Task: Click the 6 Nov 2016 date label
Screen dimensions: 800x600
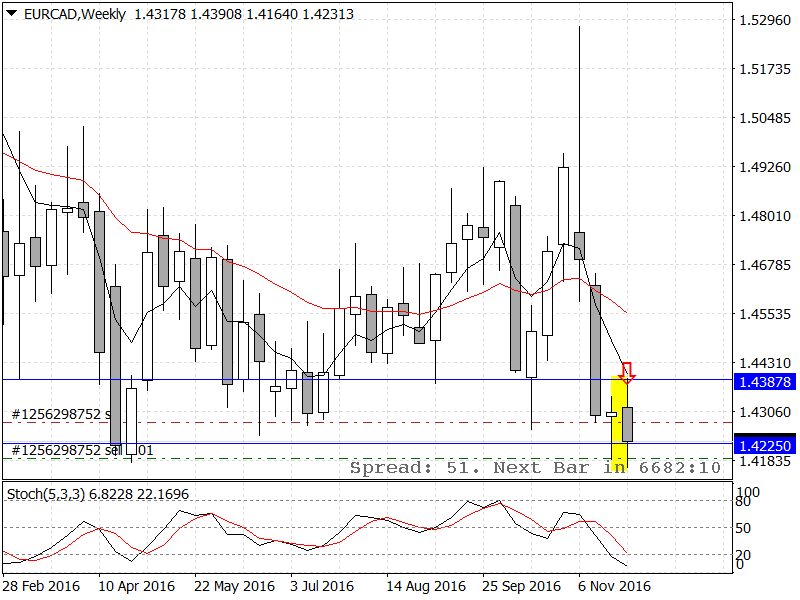Action: pyautogui.click(x=614, y=586)
